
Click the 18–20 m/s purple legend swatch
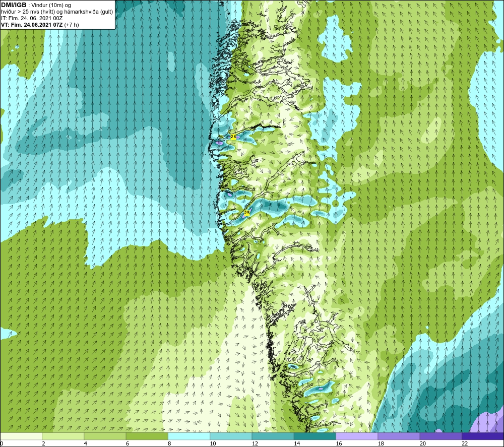(x=399, y=436)
